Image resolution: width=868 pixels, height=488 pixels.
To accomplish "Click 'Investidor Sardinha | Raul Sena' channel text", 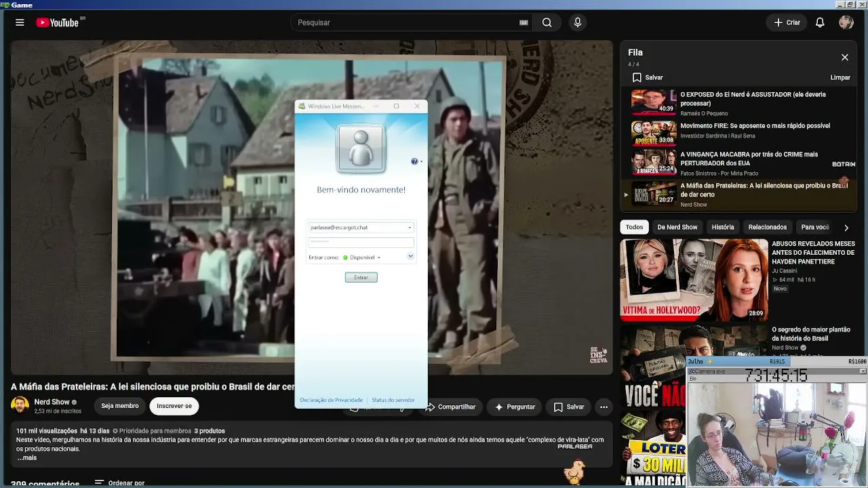I will click(x=719, y=136).
